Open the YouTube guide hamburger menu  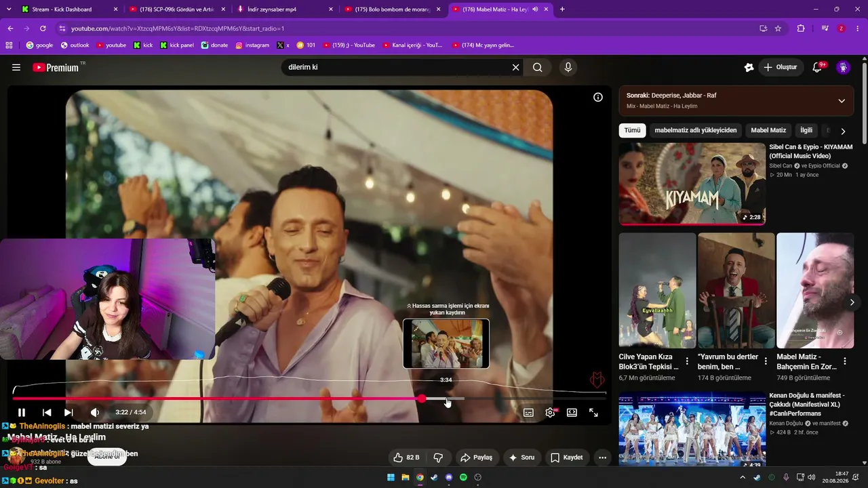click(16, 67)
